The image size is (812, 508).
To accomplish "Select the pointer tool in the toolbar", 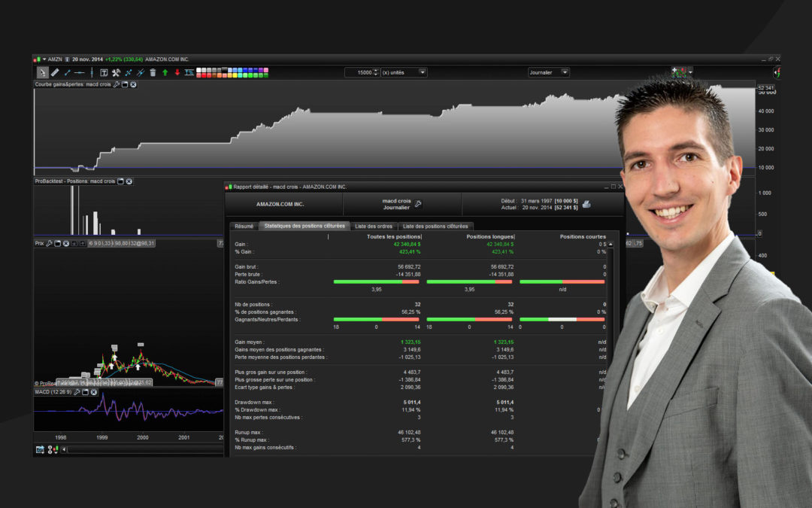I will point(43,72).
